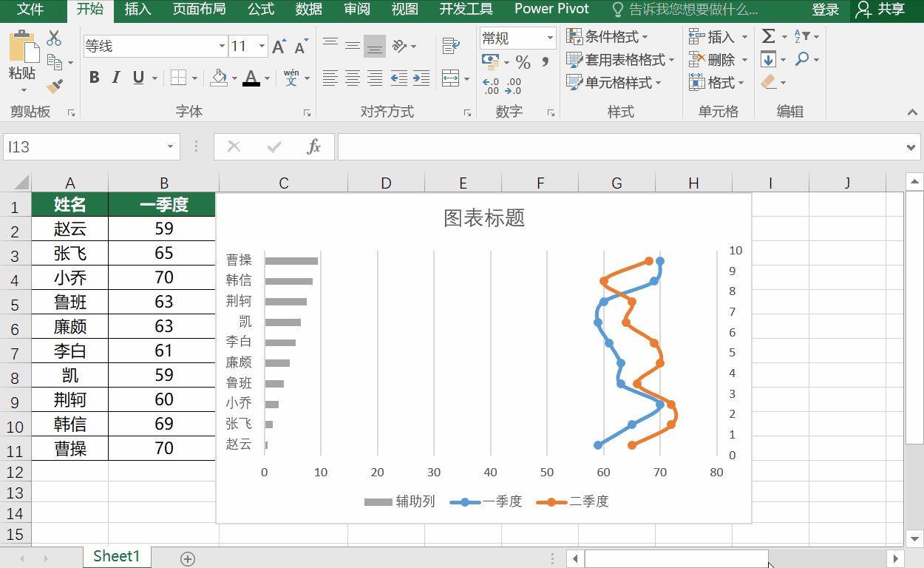Switch to the 页面布局 tab
924x568 pixels.
point(199,10)
